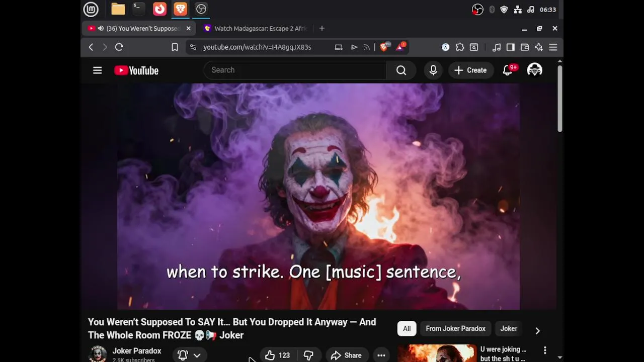Launch the Terminal from the panel
The height and width of the screenshot is (362, 644).
point(138,9)
